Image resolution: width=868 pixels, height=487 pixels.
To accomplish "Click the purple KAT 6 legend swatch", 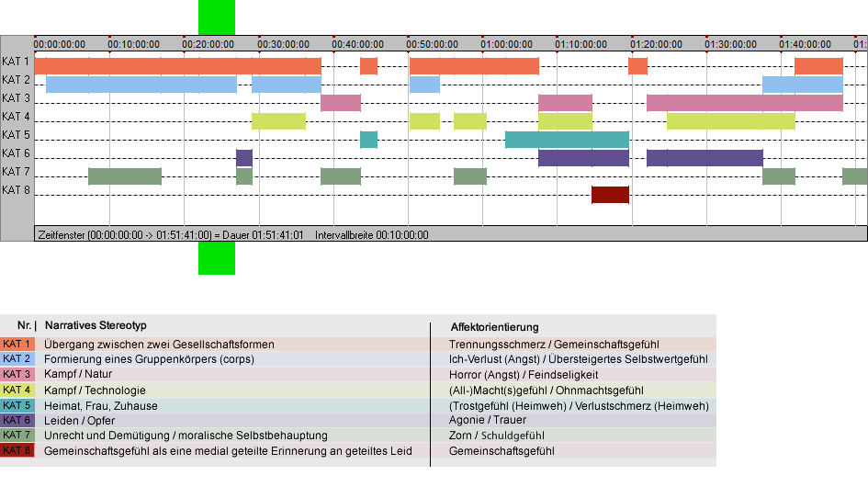I will pyautogui.click(x=17, y=420).
